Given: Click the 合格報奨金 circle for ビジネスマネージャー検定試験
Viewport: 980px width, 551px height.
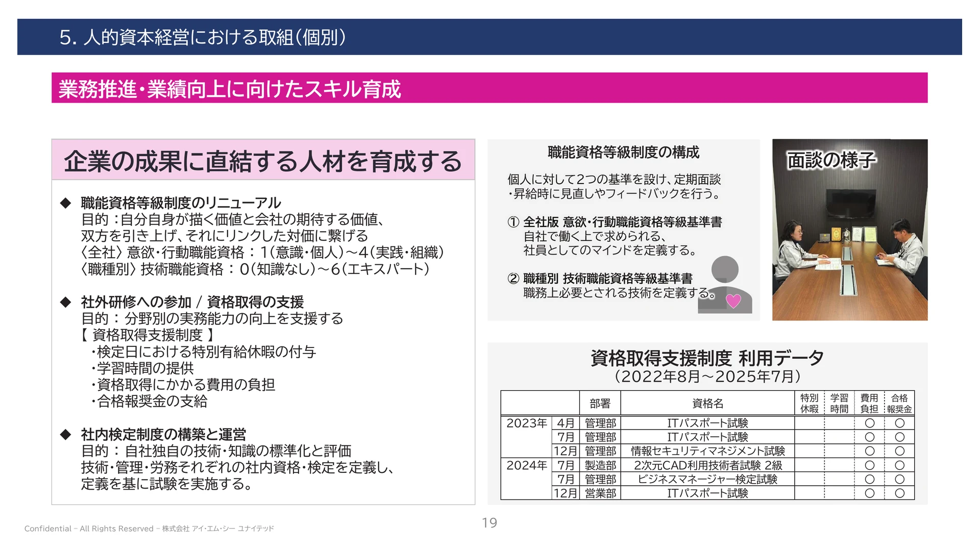Looking at the screenshot, I should (x=900, y=479).
